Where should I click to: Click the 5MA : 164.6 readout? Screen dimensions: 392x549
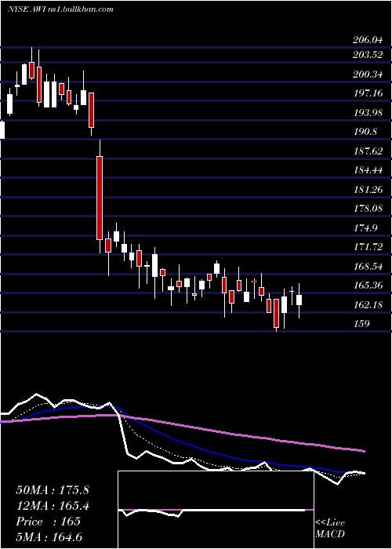[49, 537]
